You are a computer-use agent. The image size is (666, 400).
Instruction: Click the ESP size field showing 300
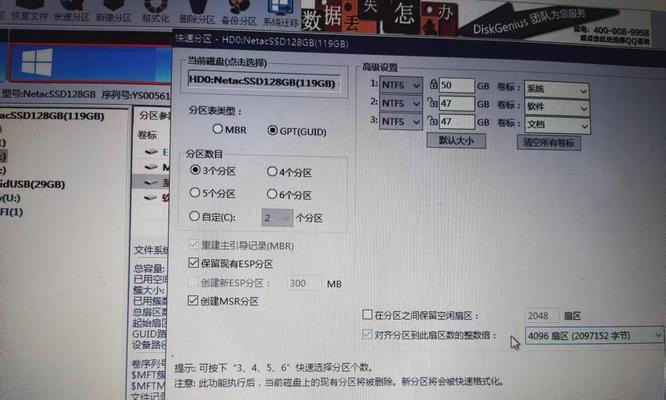305,283
